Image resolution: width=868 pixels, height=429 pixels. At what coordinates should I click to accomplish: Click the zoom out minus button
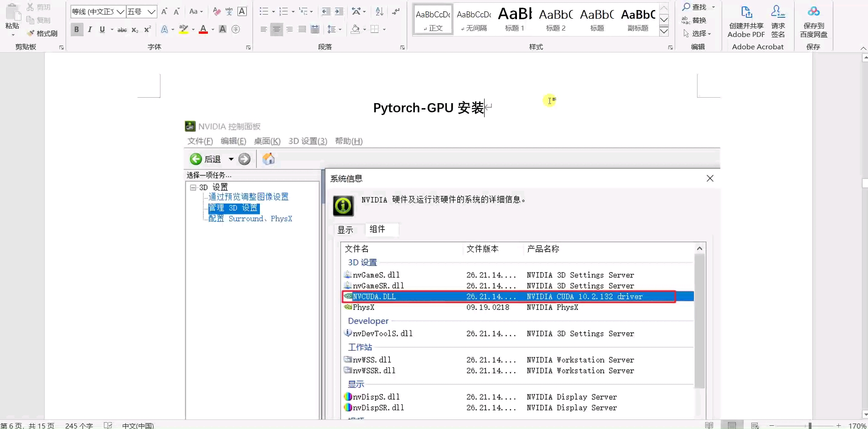pos(771,426)
